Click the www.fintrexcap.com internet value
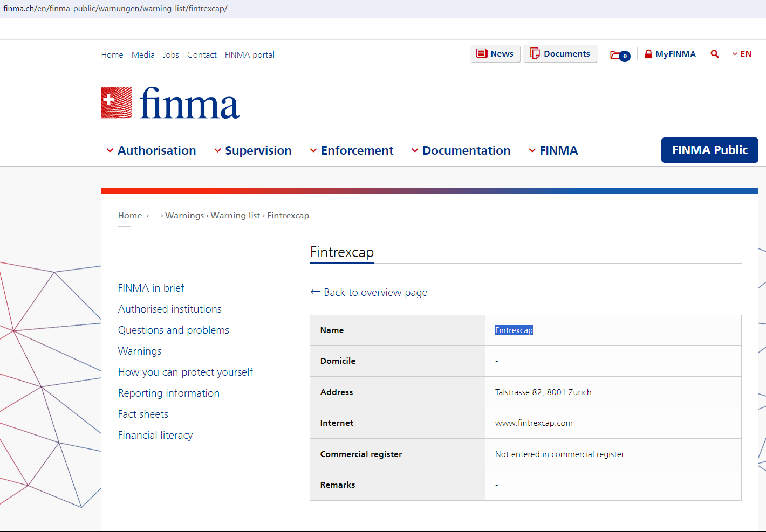The height and width of the screenshot is (532, 766). coord(534,423)
